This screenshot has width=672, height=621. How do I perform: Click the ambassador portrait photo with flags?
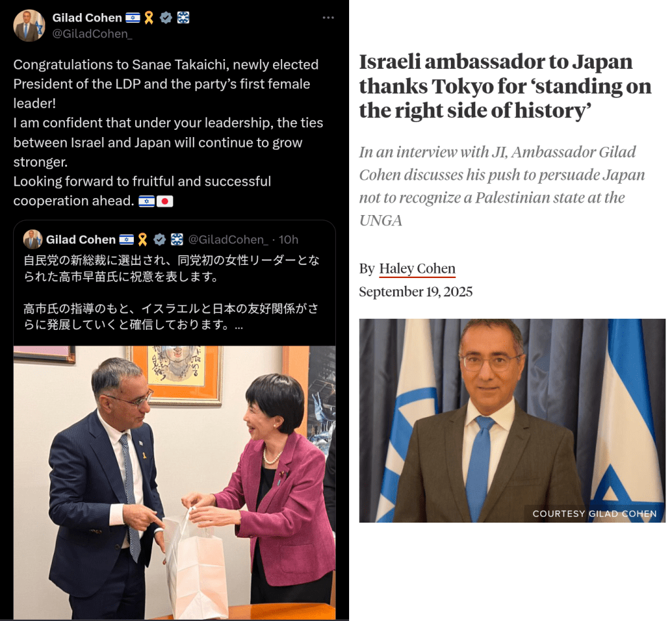pos(512,420)
